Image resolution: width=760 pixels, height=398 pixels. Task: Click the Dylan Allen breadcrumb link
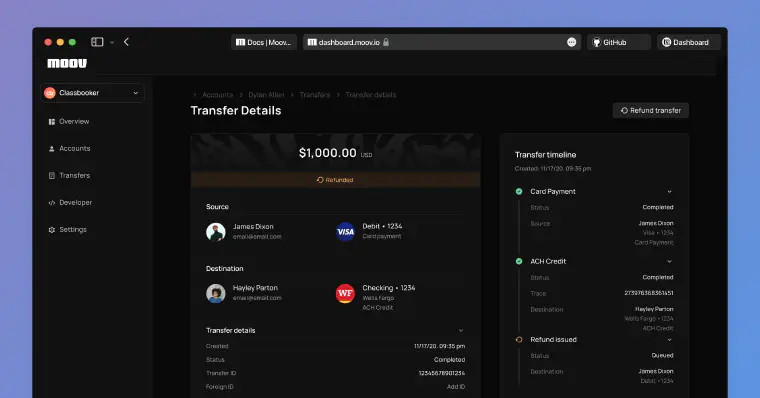[266, 95]
